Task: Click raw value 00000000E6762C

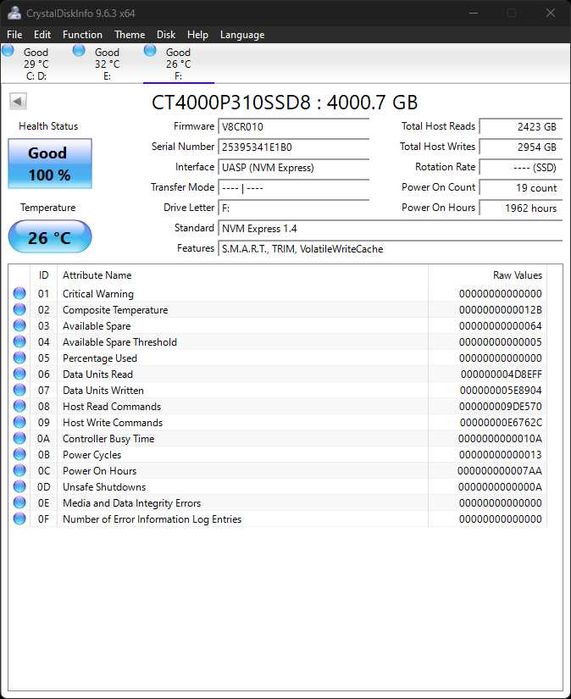Action: 501,422
